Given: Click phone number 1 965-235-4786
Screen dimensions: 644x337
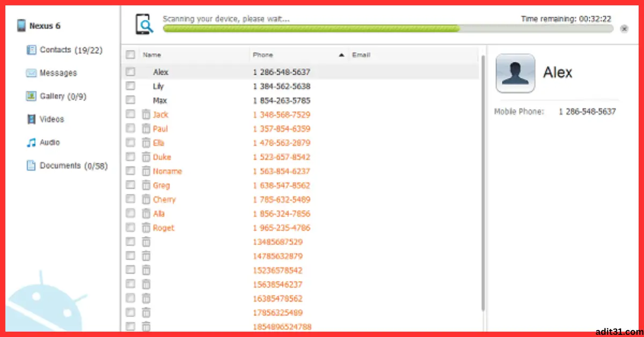Looking at the screenshot, I should pyautogui.click(x=282, y=228).
